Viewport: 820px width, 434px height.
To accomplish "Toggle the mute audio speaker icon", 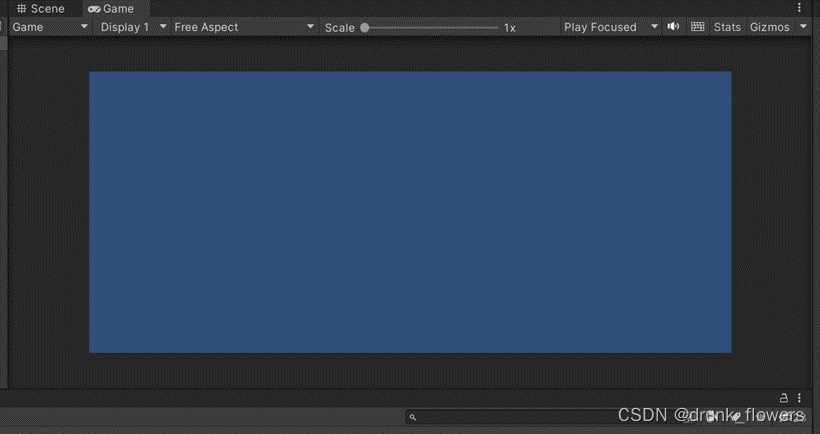I will click(673, 27).
